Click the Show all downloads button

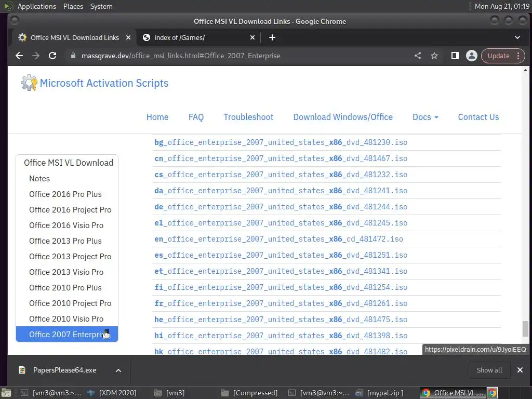click(x=489, y=370)
